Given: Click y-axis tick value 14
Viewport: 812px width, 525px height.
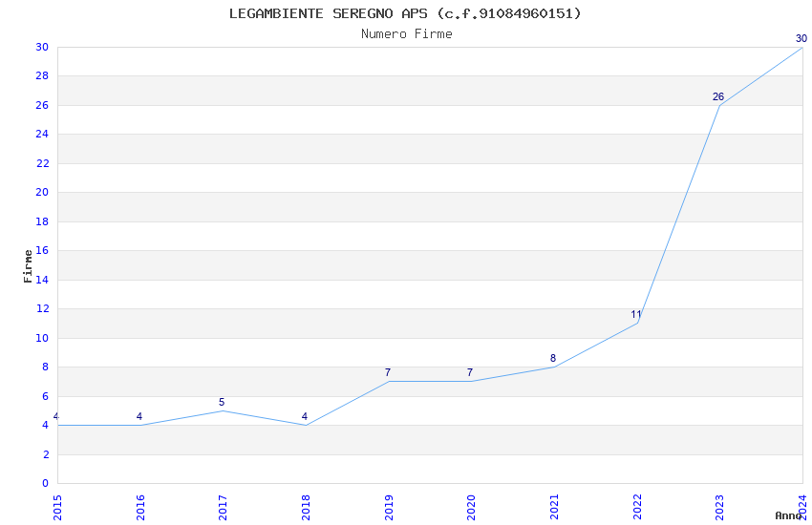Looking at the screenshot, I should coord(42,280).
